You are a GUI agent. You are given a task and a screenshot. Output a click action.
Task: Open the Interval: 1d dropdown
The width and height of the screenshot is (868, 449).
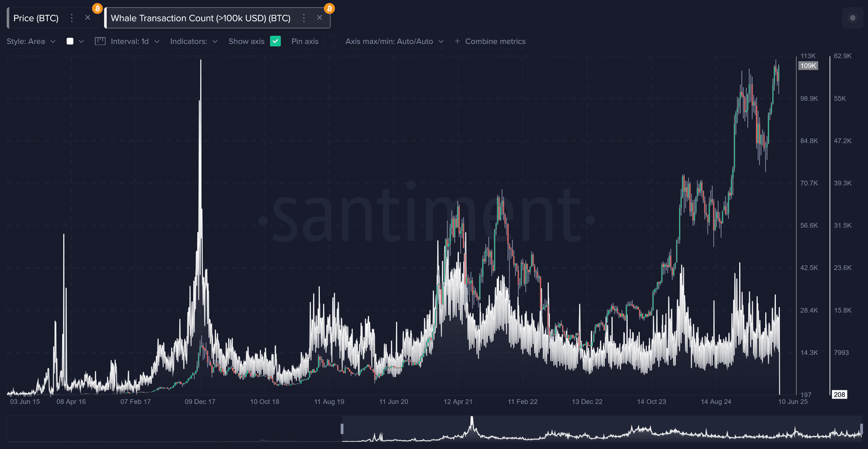135,41
